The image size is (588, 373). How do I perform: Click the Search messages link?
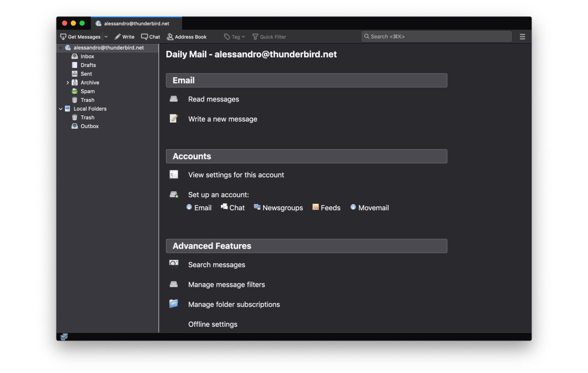coord(216,265)
